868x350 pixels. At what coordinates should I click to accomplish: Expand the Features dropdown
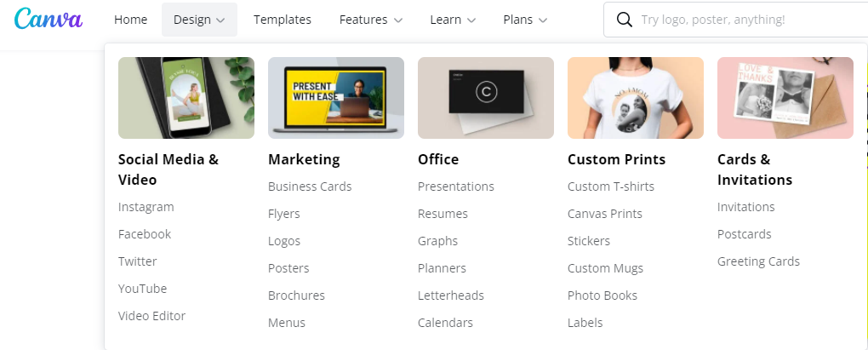coord(370,20)
